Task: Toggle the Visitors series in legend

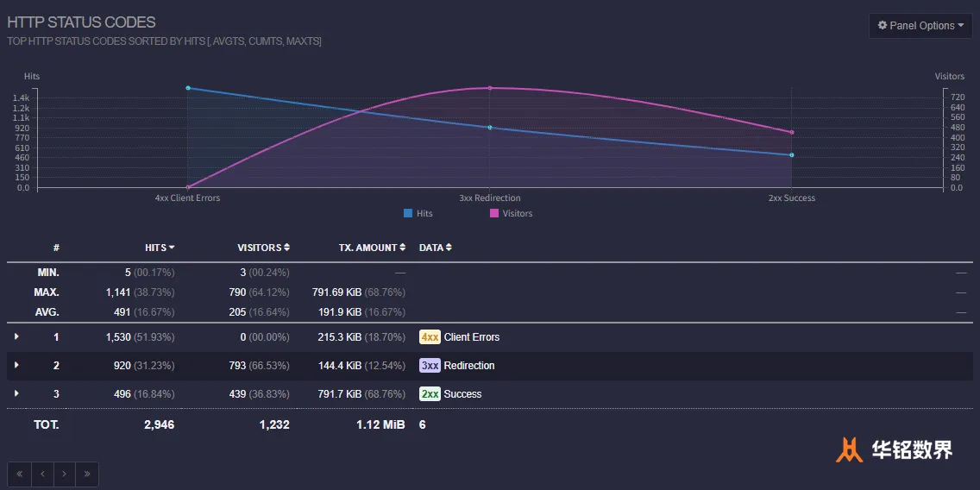Action: 517,213
